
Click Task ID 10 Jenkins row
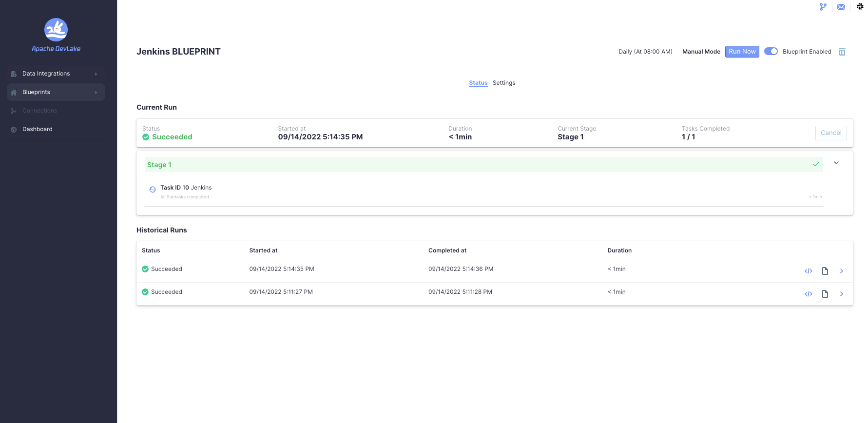pos(484,192)
